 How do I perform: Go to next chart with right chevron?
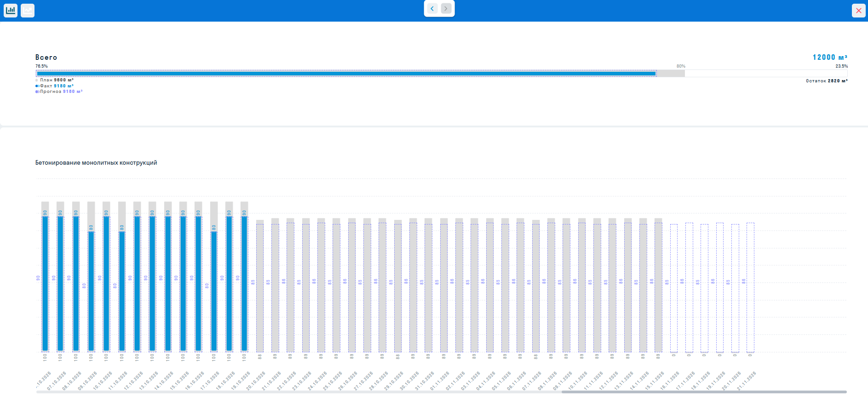coord(446,8)
